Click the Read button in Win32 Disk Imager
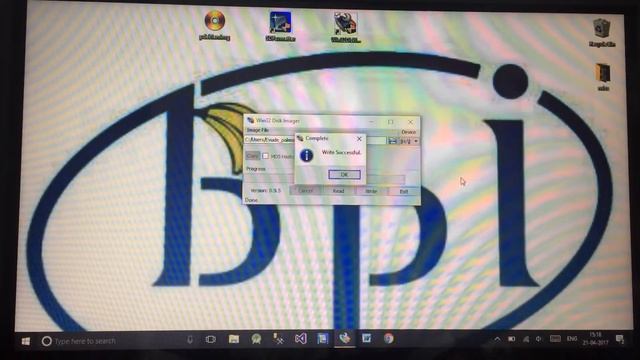Screen dimensions: 640x360 pos(338,191)
